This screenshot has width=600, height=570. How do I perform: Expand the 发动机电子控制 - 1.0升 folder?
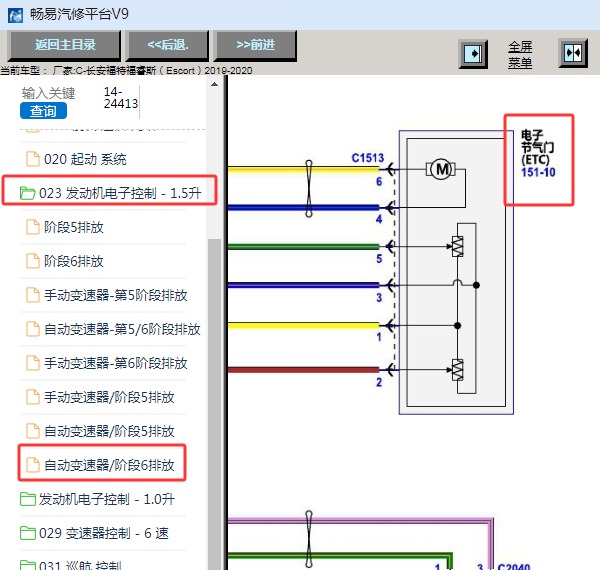[107, 499]
